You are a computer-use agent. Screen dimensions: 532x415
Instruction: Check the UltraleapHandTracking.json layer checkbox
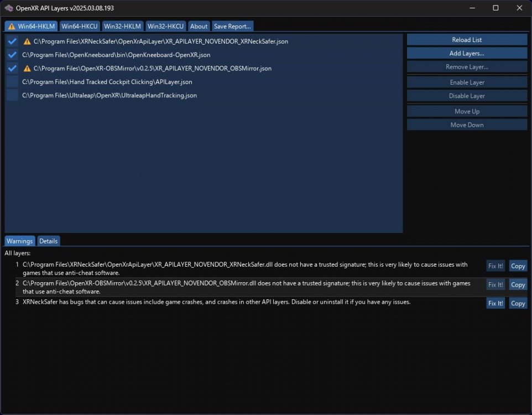pyautogui.click(x=12, y=95)
